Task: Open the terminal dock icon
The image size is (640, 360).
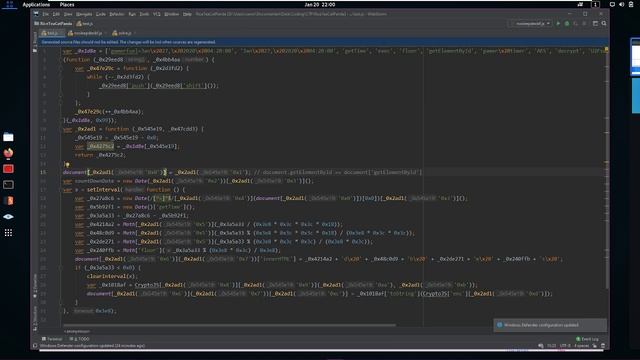Action: click(x=8, y=185)
